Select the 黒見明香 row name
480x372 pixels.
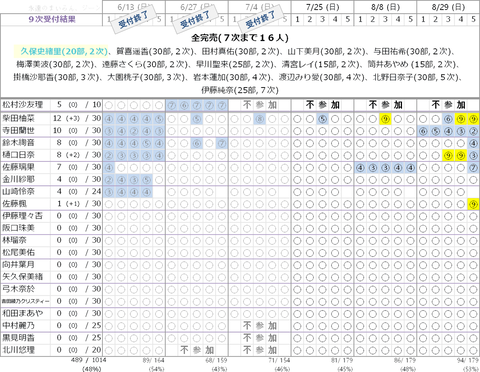point(18,338)
